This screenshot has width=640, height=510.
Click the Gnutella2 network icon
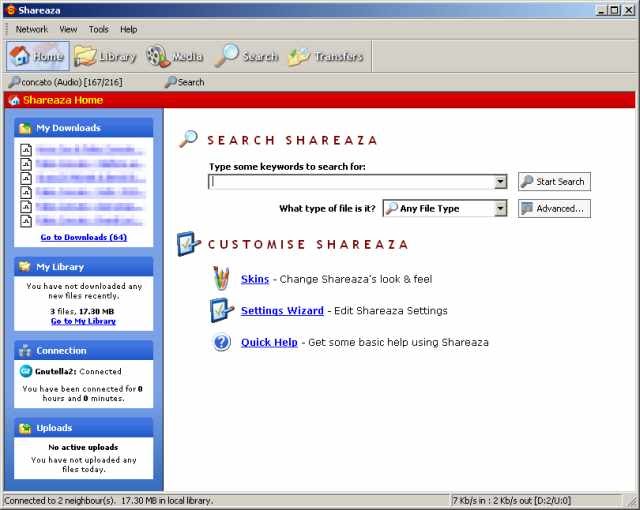[26, 371]
